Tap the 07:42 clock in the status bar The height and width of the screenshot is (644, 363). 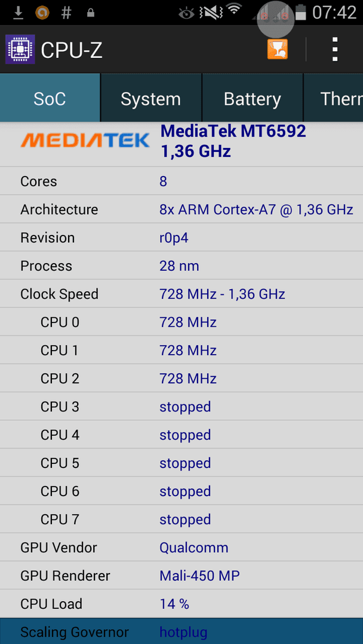pyautogui.click(x=334, y=13)
